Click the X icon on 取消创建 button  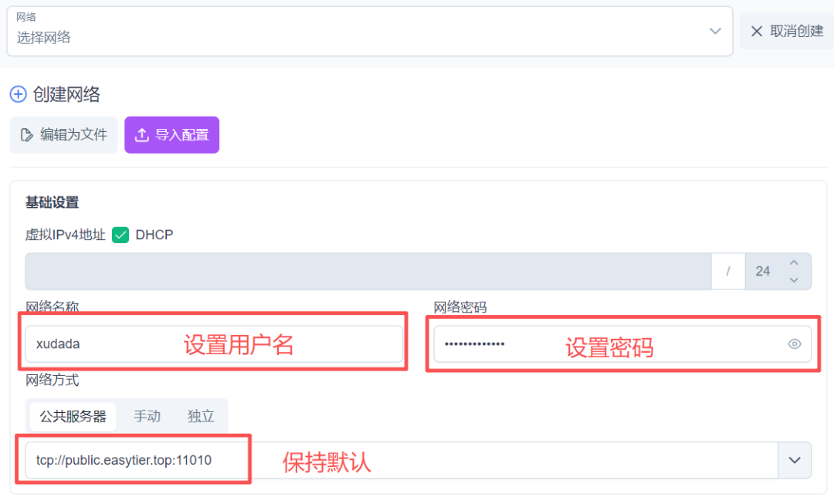click(x=758, y=31)
